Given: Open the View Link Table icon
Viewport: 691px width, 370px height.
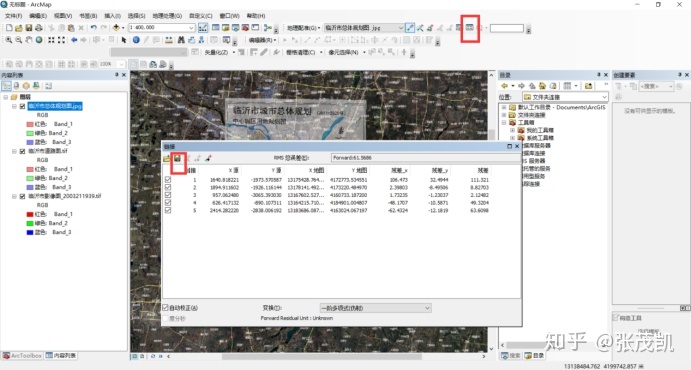Looking at the screenshot, I should coord(470,28).
